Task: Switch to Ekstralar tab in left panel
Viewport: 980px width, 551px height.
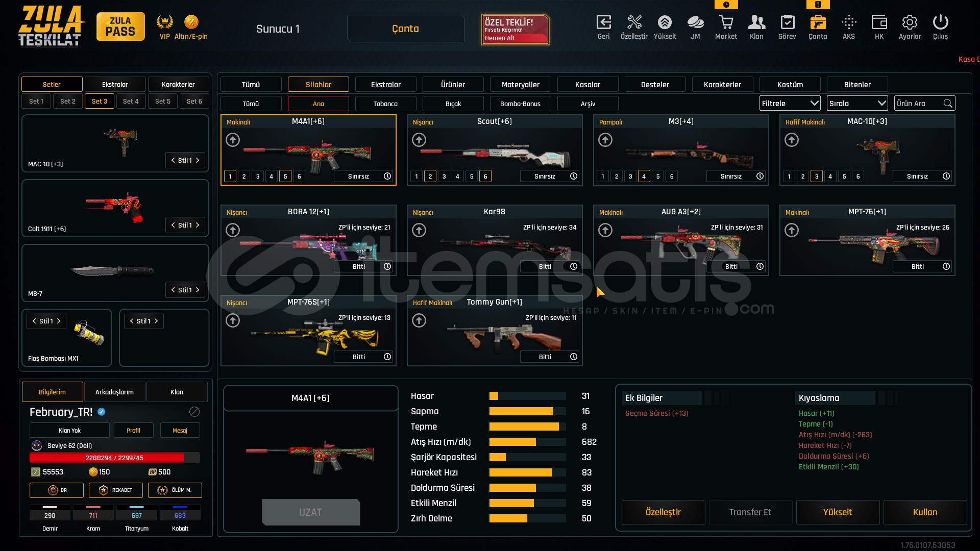Action: (x=115, y=84)
